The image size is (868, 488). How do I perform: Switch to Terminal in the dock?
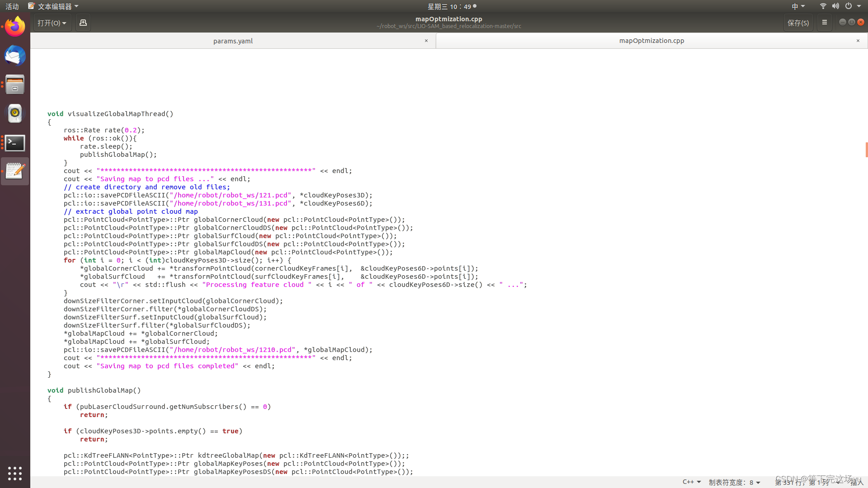coord(15,143)
